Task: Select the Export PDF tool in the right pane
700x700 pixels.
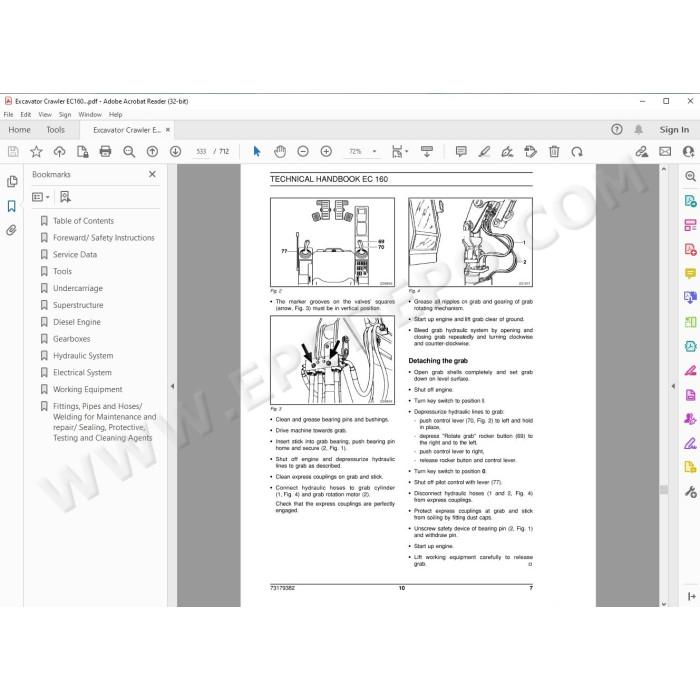Action: tap(690, 201)
